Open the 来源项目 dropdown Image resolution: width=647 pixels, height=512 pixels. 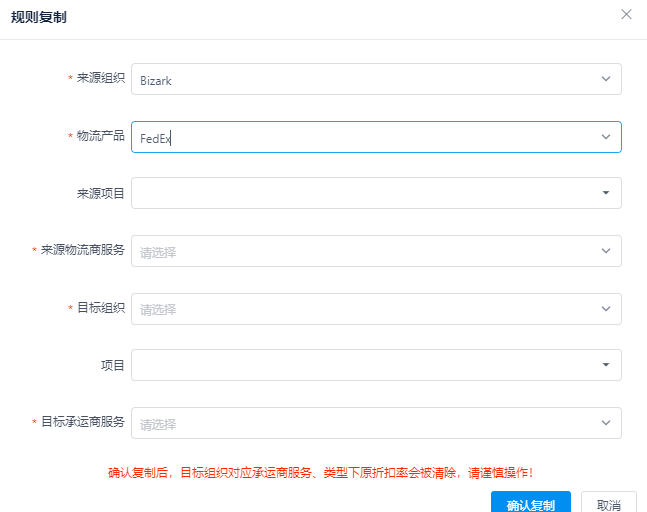(x=376, y=193)
